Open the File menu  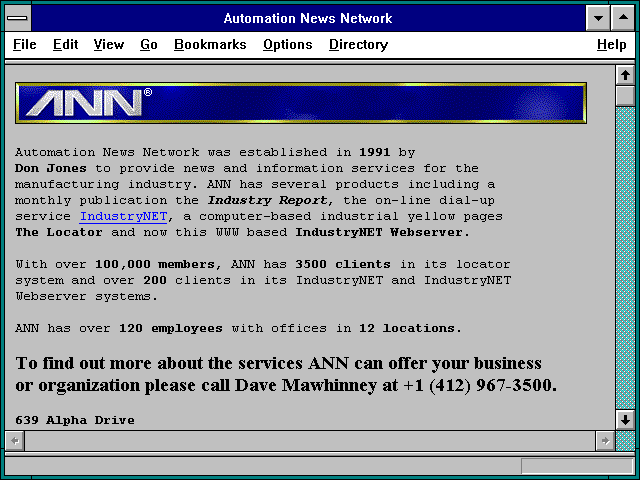[24, 44]
